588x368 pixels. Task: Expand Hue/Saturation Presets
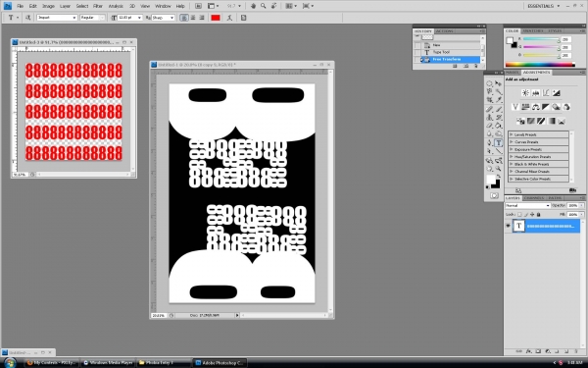click(x=512, y=157)
